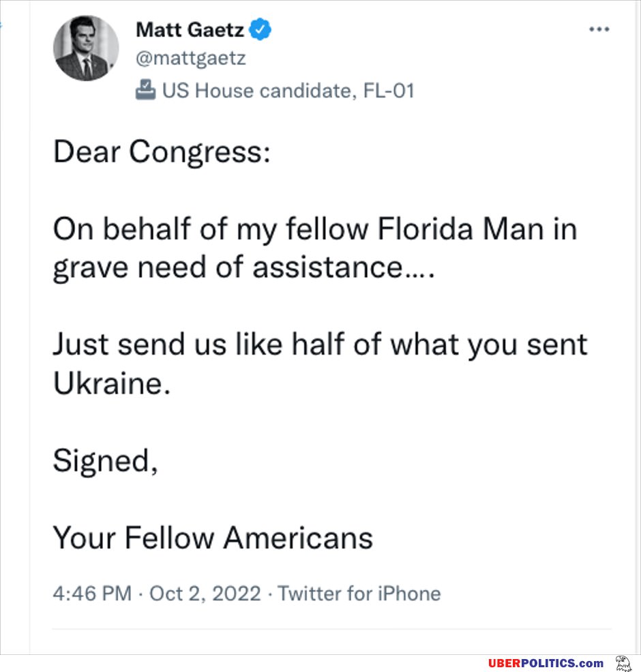Click the "Signed," line of the tweet
Viewport: 641px width, 672px height.
106,461
